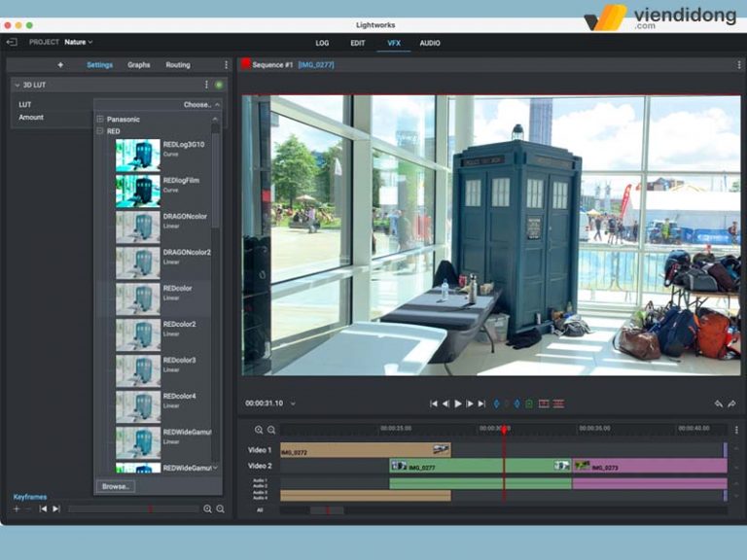Zoom out on the sequence timeline
747x560 pixels.
pyautogui.click(x=271, y=430)
